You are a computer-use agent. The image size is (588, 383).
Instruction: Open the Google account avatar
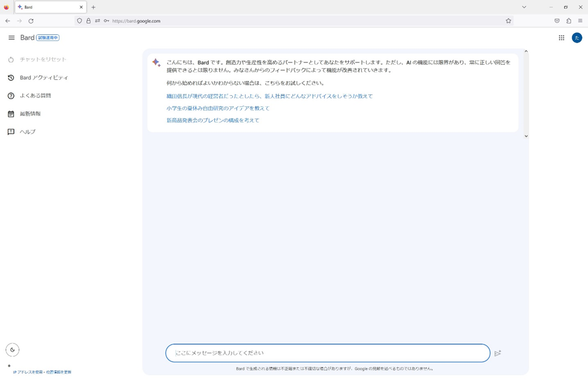point(577,37)
